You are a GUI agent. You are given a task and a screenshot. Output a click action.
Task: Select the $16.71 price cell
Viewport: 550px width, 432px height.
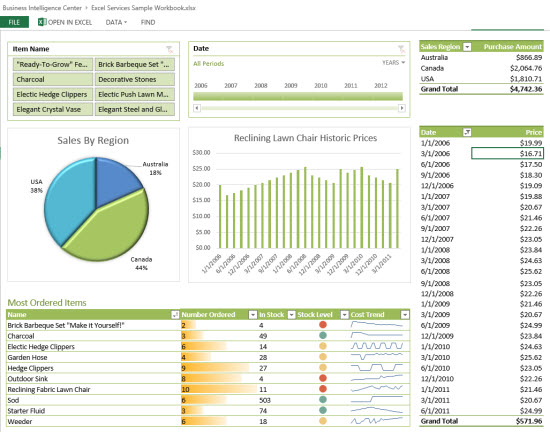pyautogui.click(x=507, y=153)
